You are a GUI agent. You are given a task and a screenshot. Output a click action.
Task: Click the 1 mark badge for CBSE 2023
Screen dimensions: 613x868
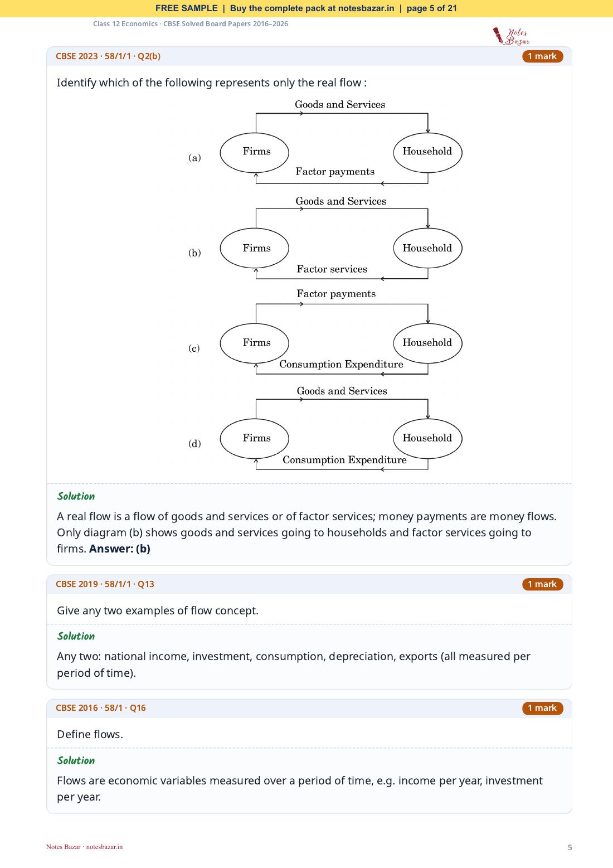542,56
